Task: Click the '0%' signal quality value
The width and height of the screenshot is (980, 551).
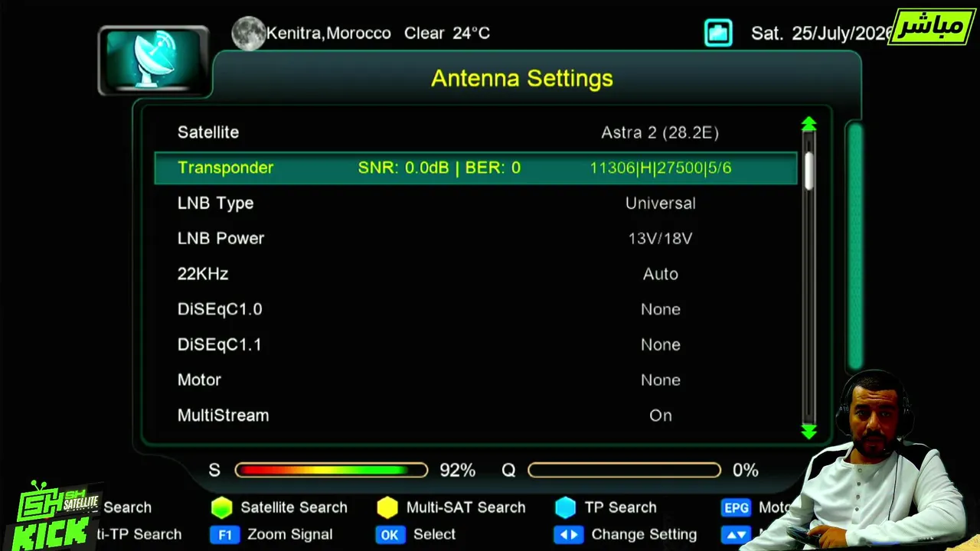Action: 745,471
